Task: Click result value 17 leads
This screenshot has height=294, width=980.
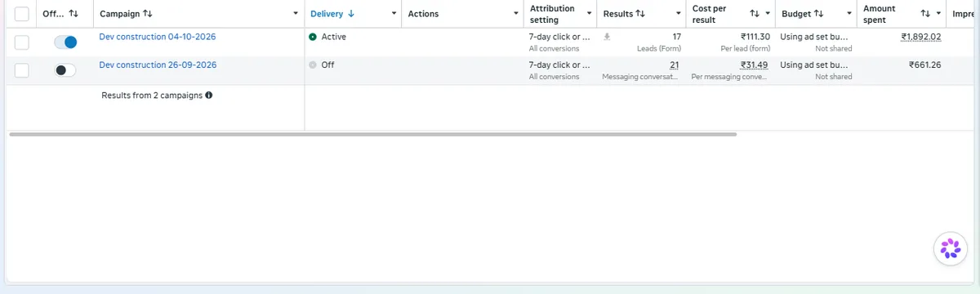Action: point(676,37)
